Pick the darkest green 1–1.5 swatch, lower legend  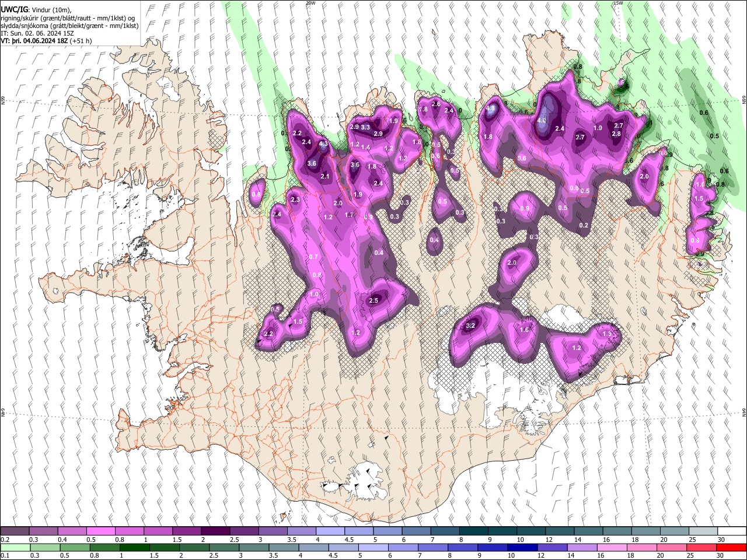(135, 547)
